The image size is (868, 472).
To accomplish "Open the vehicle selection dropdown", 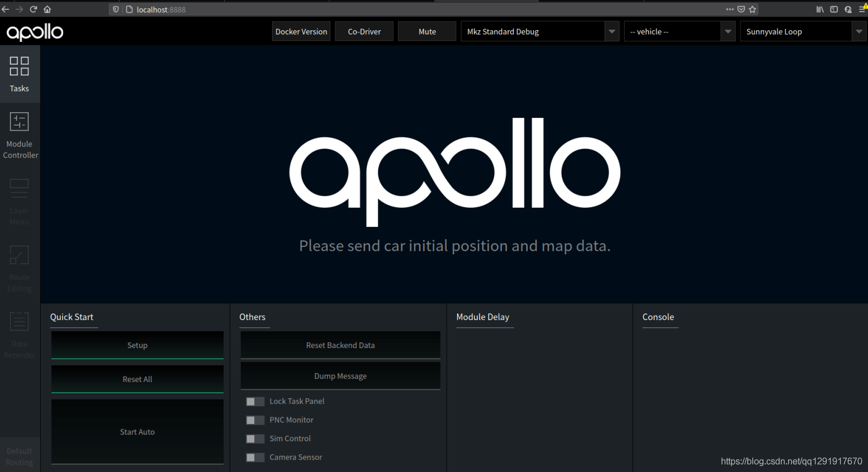I will pyautogui.click(x=680, y=32).
